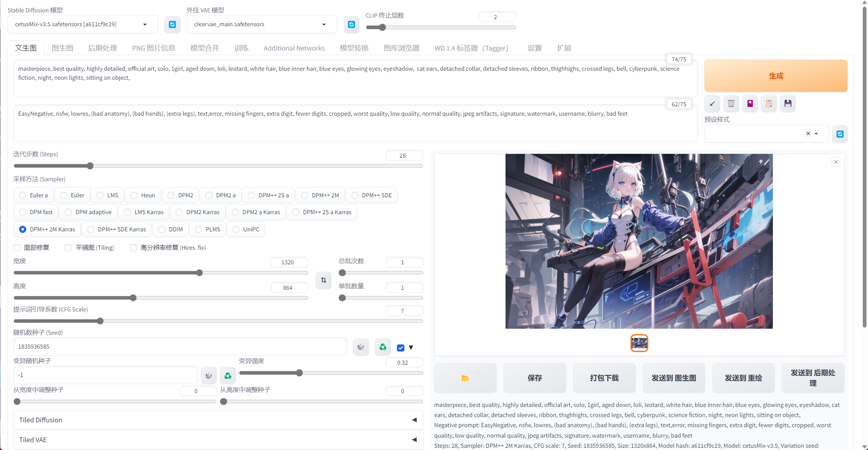
Task: Open the PNG 图片信息 tab
Action: (154, 48)
